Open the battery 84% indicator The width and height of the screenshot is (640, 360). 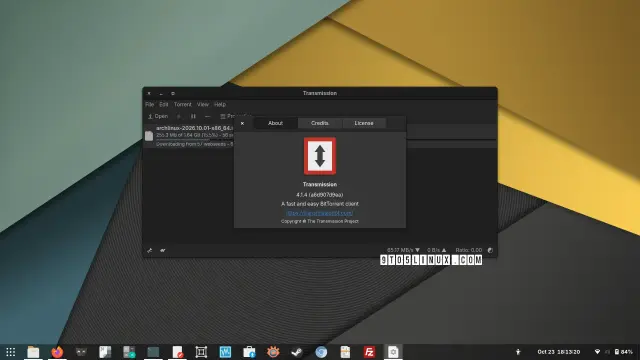click(x=624, y=352)
